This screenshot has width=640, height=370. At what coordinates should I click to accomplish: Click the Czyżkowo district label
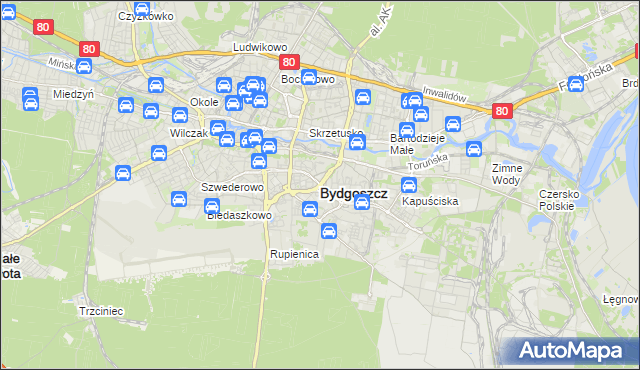tap(146, 16)
